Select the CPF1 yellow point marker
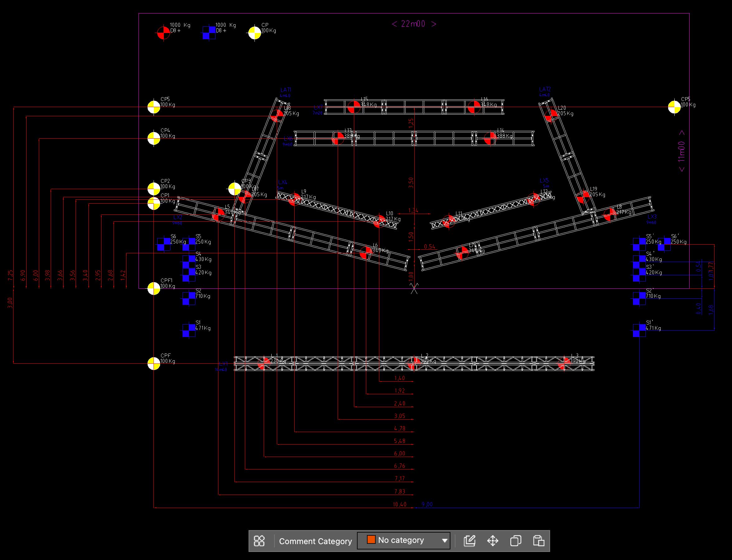The width and height of the screenshot is (732, 560). coord(154,288)
